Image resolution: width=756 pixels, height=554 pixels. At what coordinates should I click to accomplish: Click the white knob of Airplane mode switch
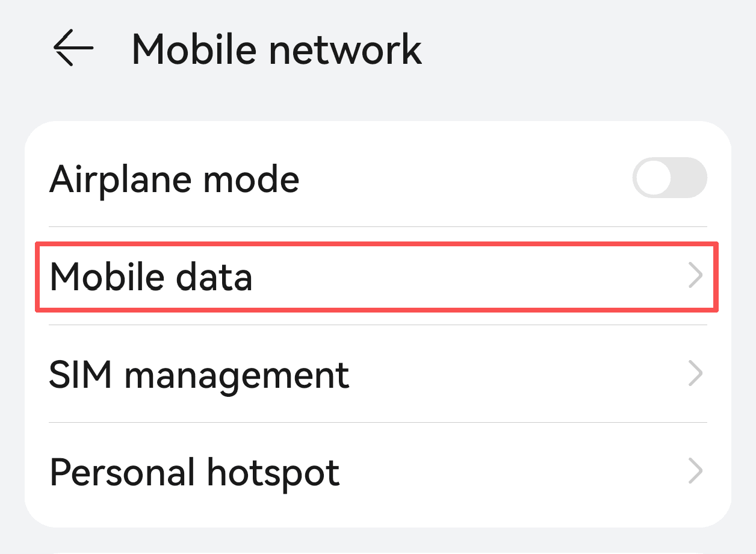[x=652, y=178]
